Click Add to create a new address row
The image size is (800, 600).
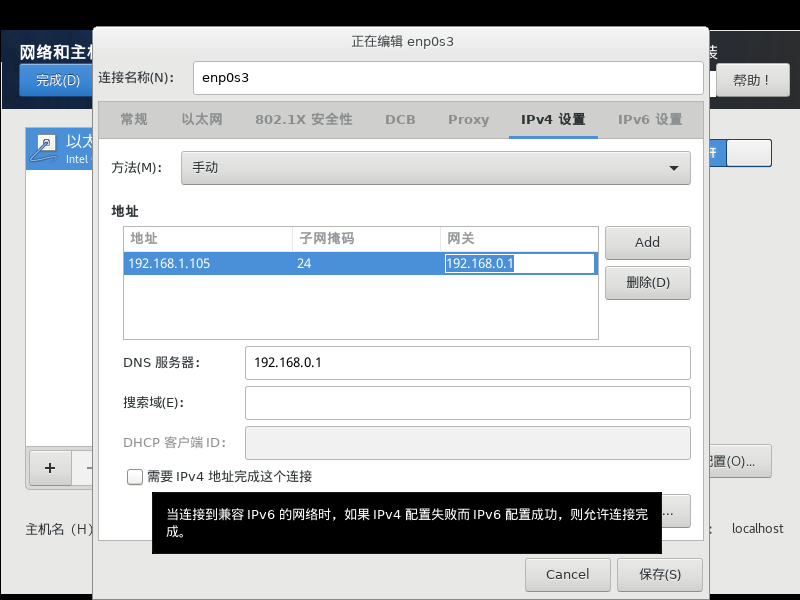point(647,242)
